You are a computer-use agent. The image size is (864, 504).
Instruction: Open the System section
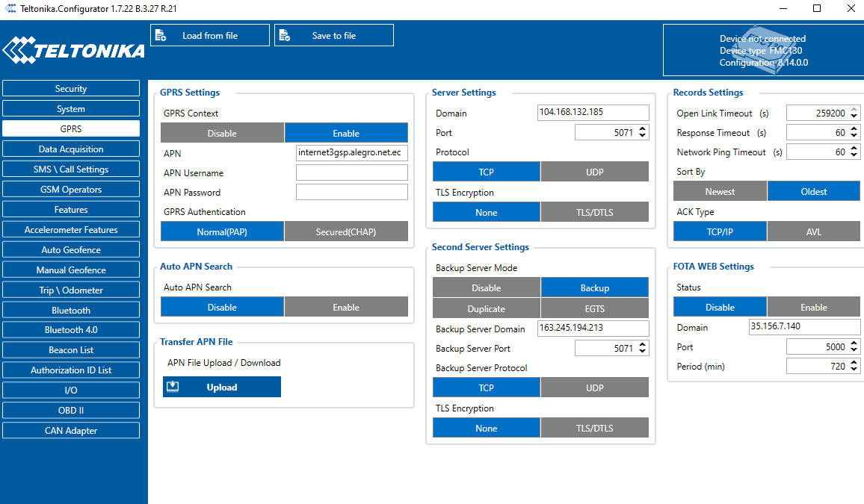pos(71,108)
